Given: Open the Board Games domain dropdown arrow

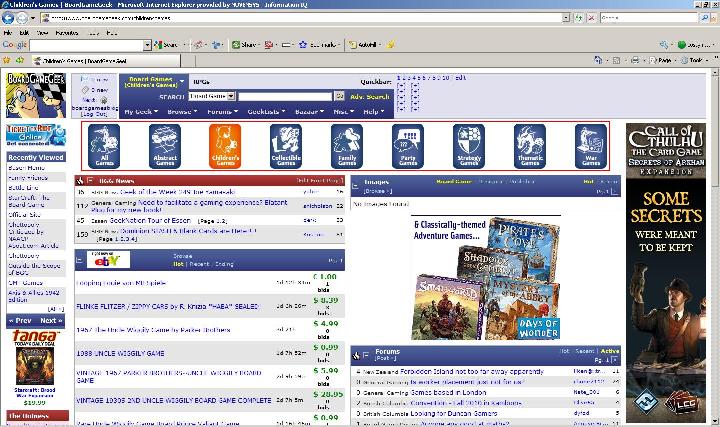Looking at the screenshot, I should [x=182, y=81].
